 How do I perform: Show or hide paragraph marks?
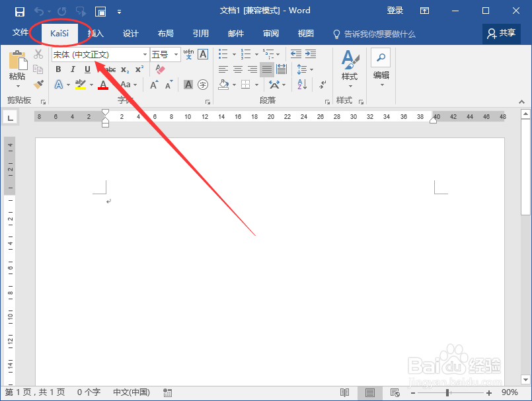point(323,84)
